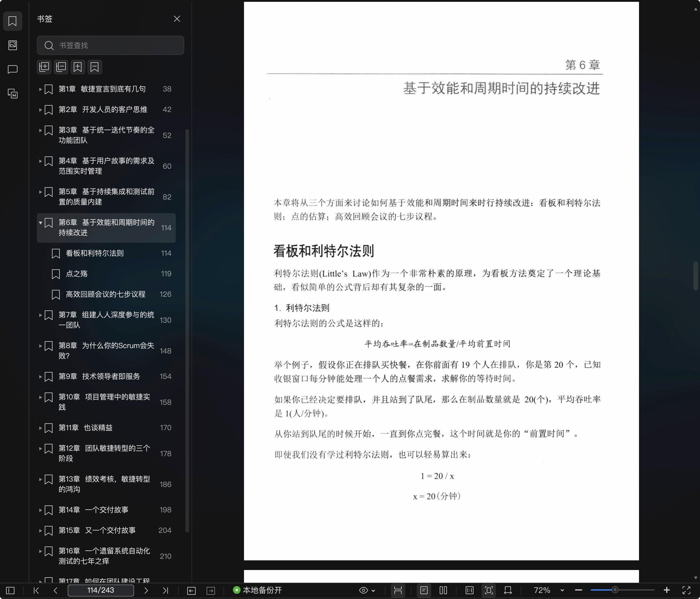
Task: Open bookmark 第15章 又一个交付故事
Action: (106, 530)
